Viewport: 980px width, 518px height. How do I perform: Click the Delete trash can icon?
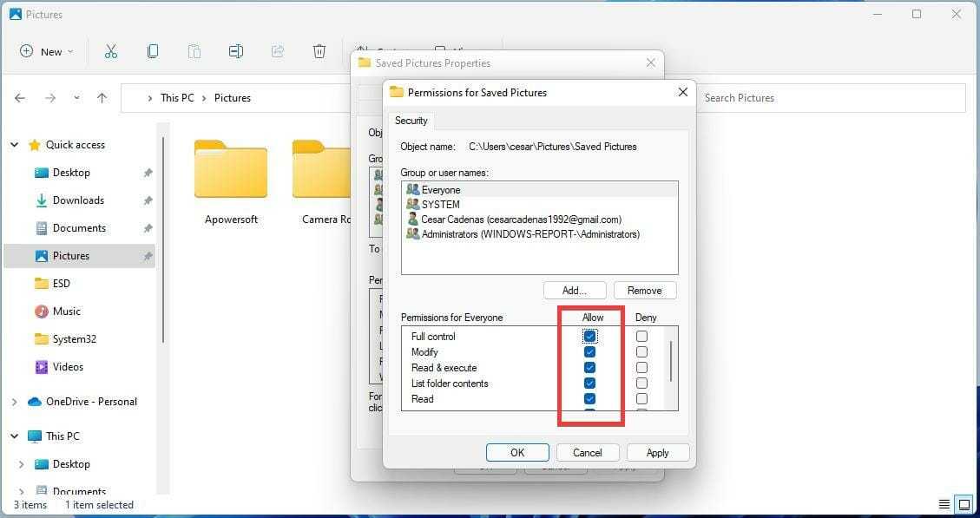319,51
